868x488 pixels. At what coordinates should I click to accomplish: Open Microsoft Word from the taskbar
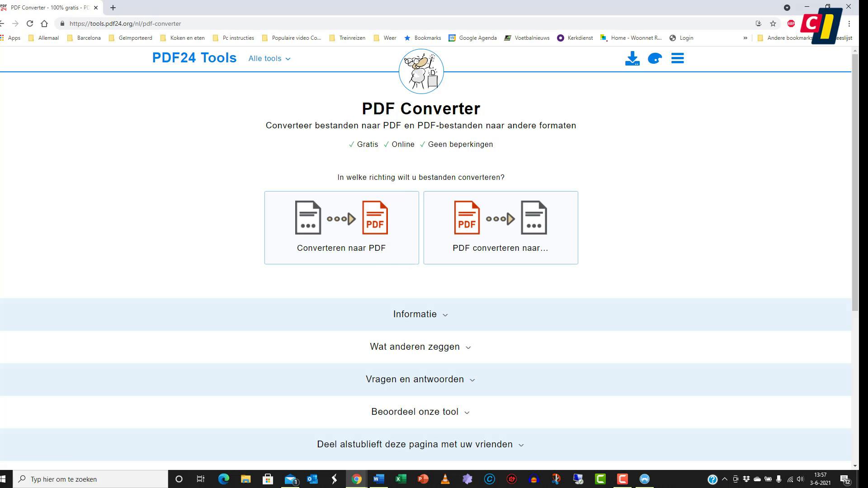(x=378, y=479)
